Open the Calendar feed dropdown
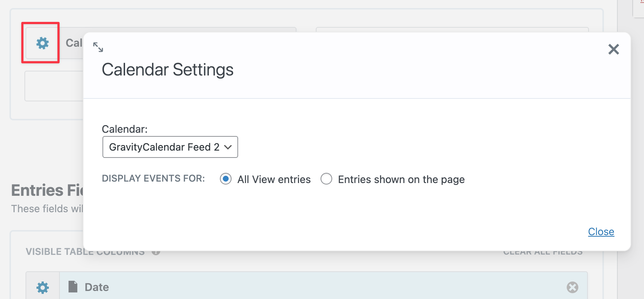 pyautogui.click(x=170, y=147)
